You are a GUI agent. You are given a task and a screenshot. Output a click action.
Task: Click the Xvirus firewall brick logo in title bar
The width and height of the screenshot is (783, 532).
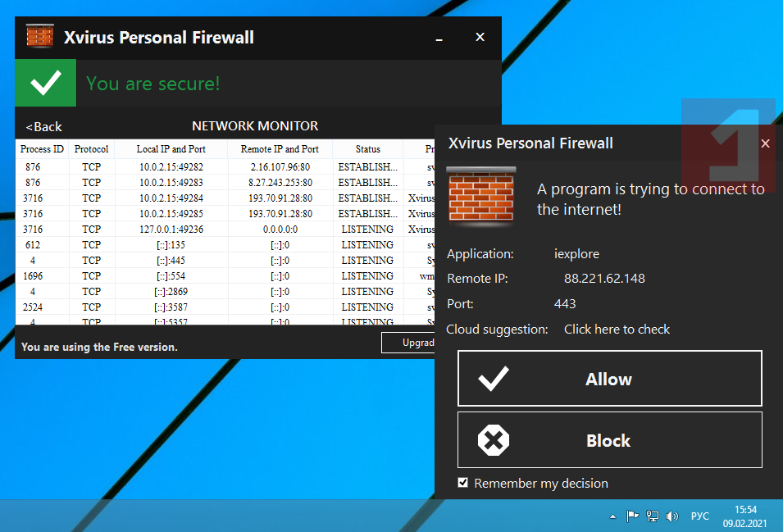[40, 36]
